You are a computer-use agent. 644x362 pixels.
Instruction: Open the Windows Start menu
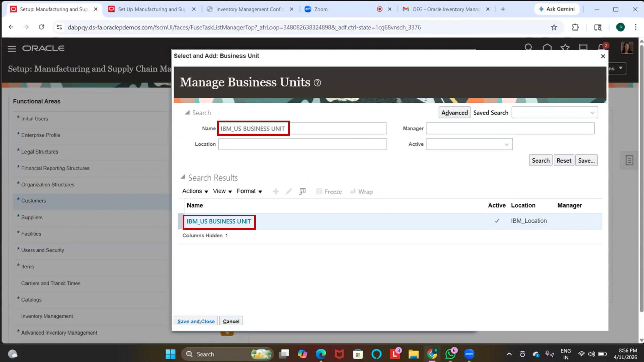[x=170, y=354]
